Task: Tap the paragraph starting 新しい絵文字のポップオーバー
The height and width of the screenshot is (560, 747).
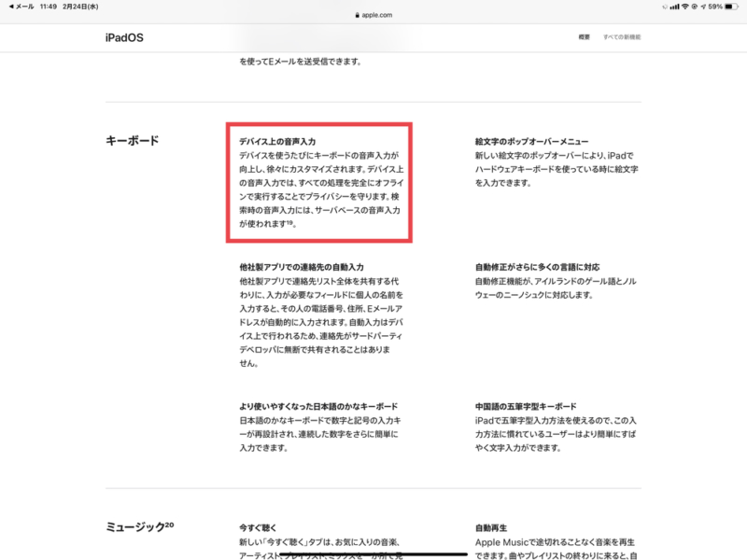Action: (557, 169)
